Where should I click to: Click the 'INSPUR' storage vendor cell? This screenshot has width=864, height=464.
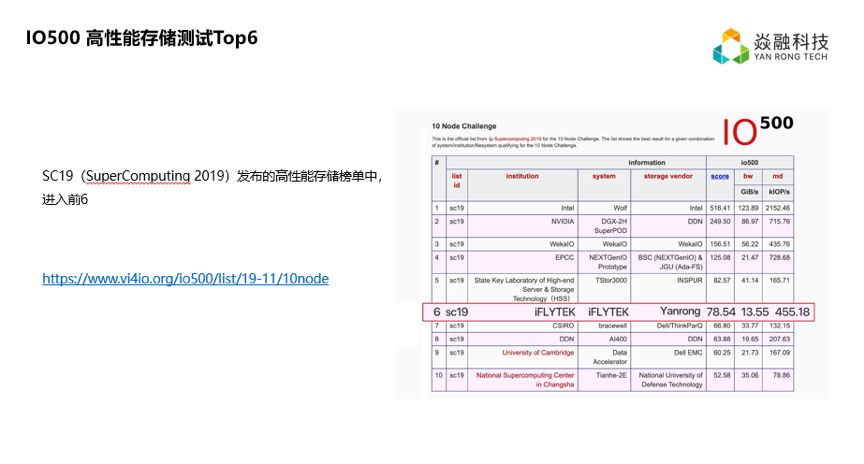[x=690, y=280]
